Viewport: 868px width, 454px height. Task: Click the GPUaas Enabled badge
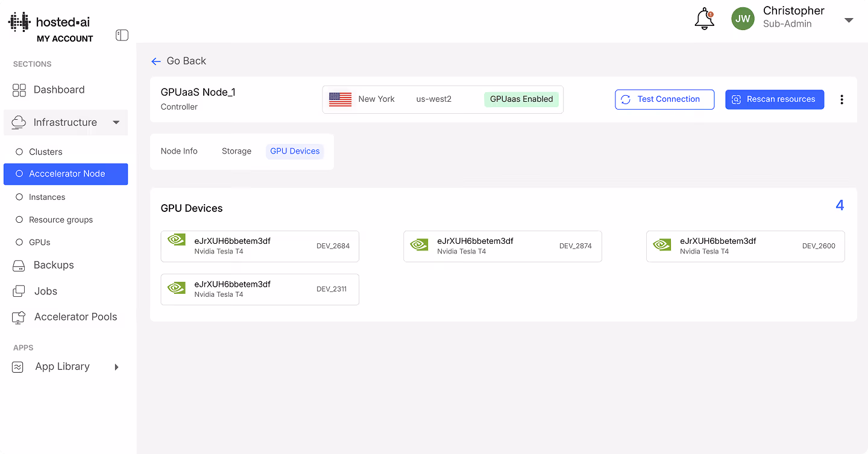click(x=521, y=99)
